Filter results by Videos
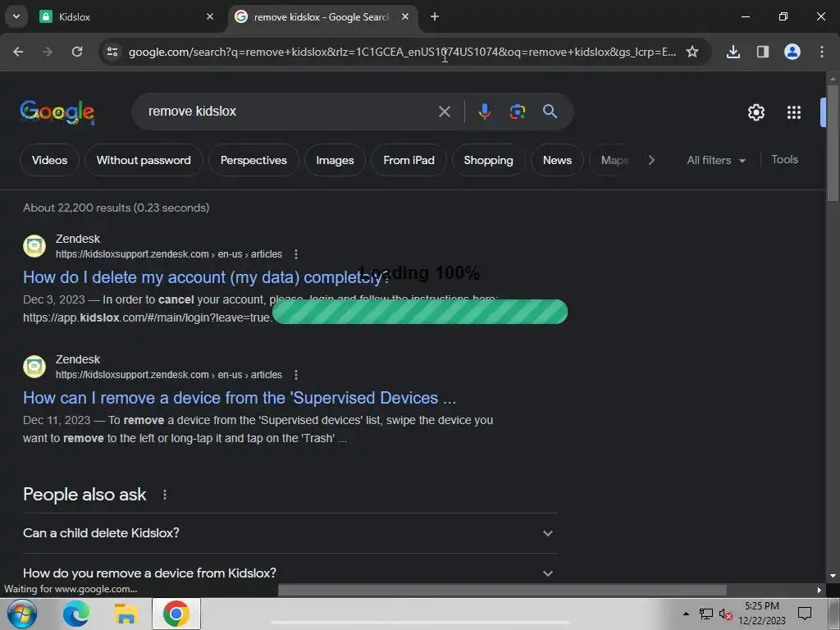 pos(49,160)
